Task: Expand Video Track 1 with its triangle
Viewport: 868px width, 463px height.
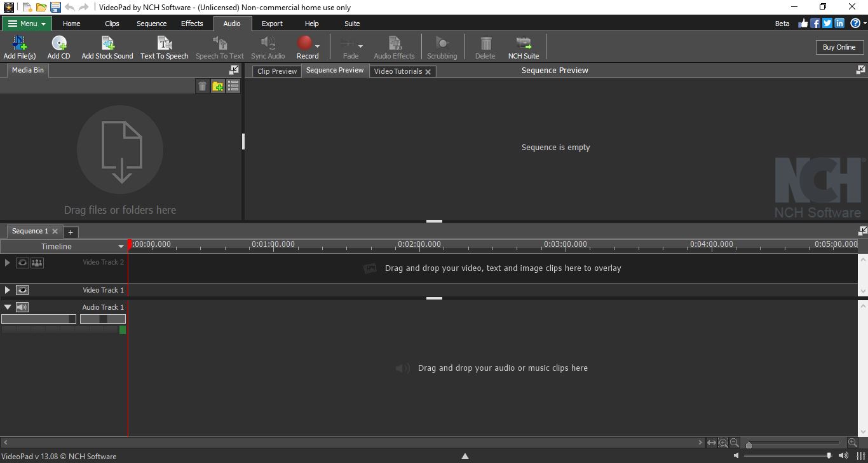Action: coord(8,290)
